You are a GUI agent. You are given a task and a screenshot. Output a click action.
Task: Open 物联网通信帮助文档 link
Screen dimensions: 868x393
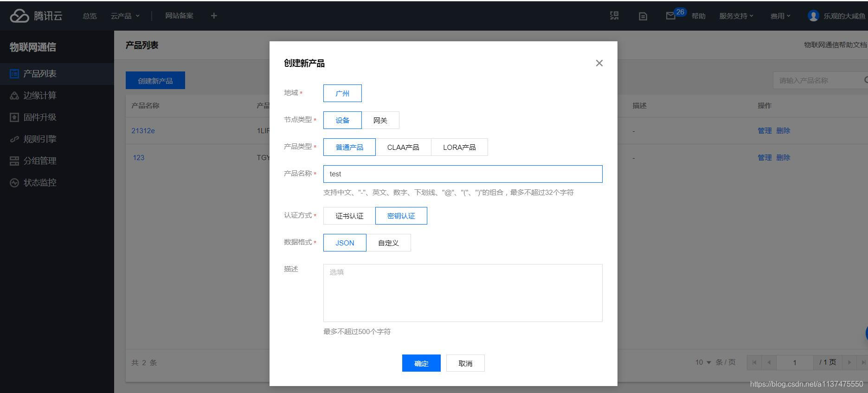point(835,45)
